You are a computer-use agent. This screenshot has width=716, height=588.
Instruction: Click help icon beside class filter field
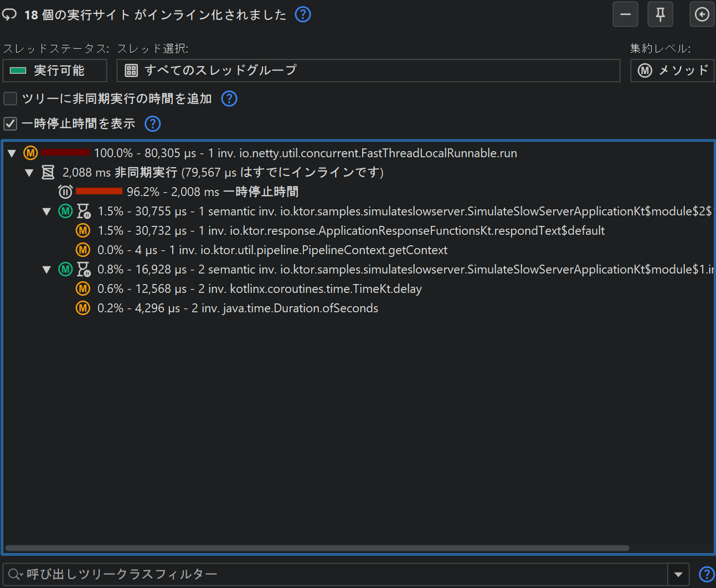[706, 575]
